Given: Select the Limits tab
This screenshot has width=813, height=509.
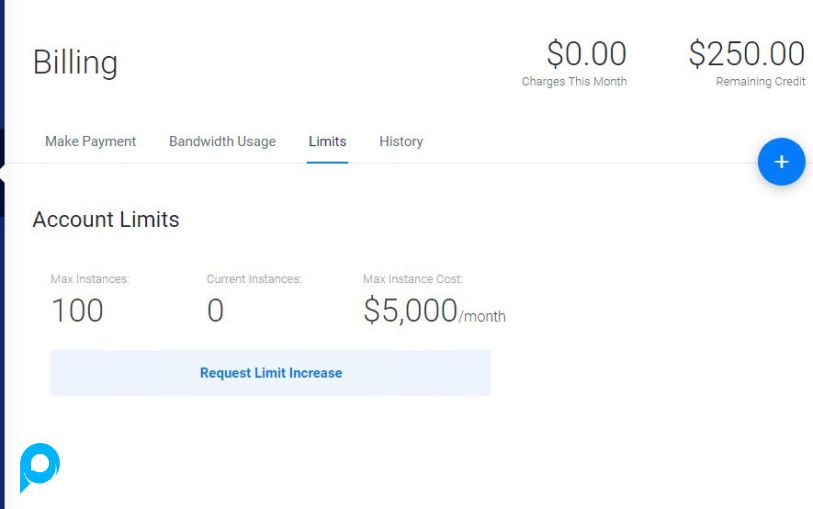Looking at the screenshot, I should [x=327, y=142].
